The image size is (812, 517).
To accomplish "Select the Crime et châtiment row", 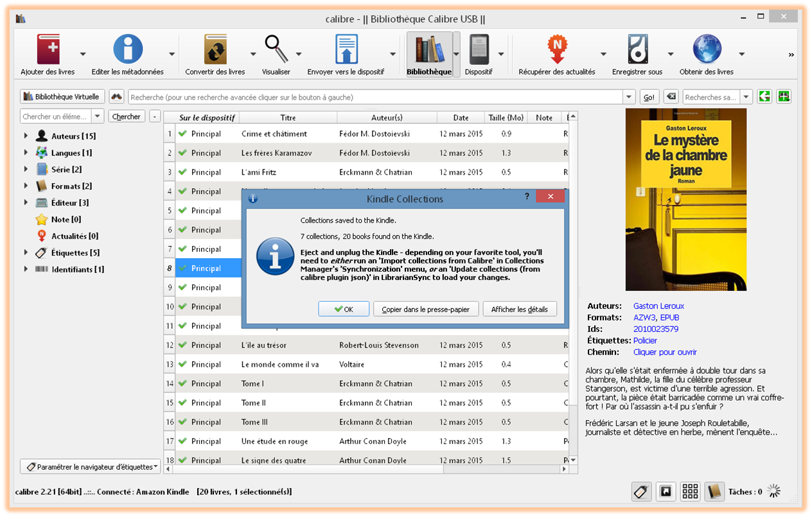I will point(366,134).
